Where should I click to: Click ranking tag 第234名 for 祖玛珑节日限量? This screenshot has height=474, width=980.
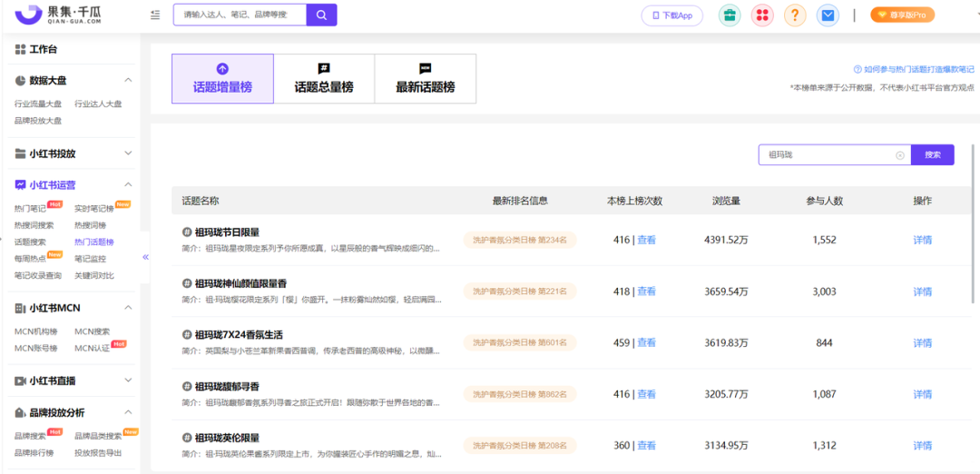[x=519, y=240]
